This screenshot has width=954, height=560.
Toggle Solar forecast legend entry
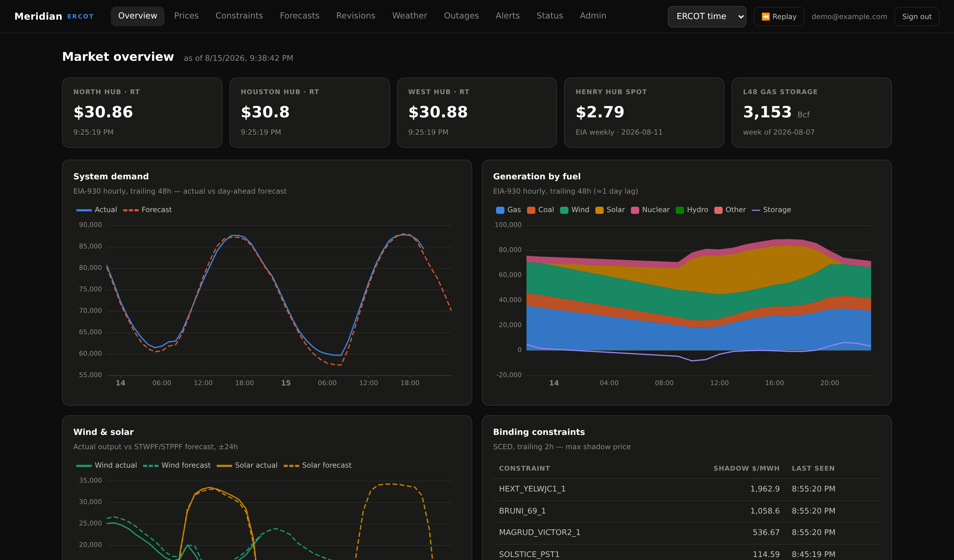317,465
